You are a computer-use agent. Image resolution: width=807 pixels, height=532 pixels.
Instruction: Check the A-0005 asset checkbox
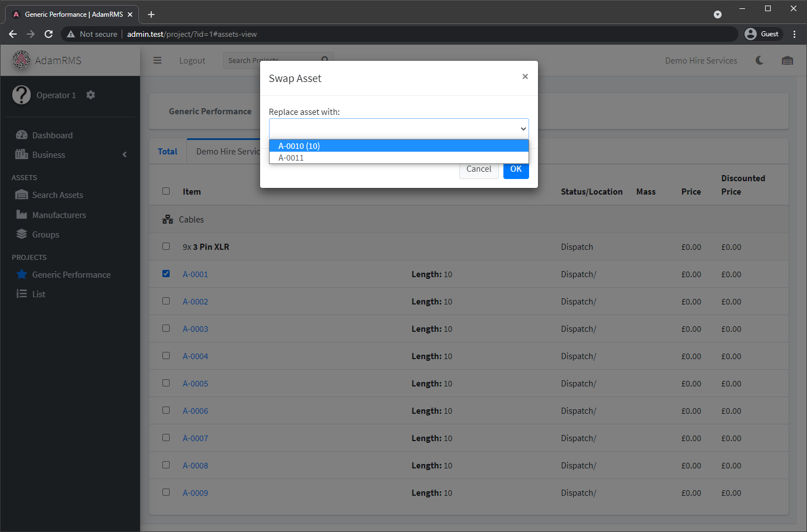166,383
